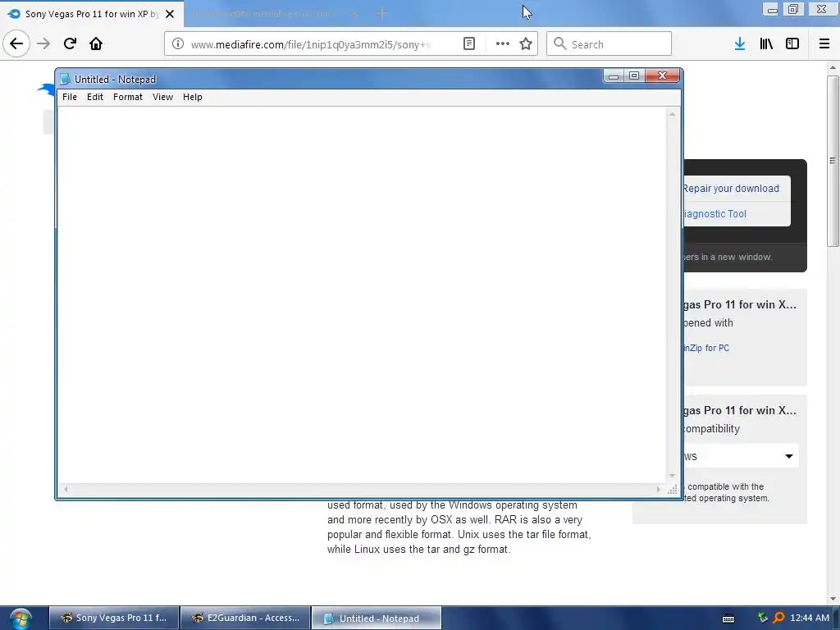Open the Firefox library icon
This screenshot has height=630, width=840.
pyautogui.click(x=766, y=44)
